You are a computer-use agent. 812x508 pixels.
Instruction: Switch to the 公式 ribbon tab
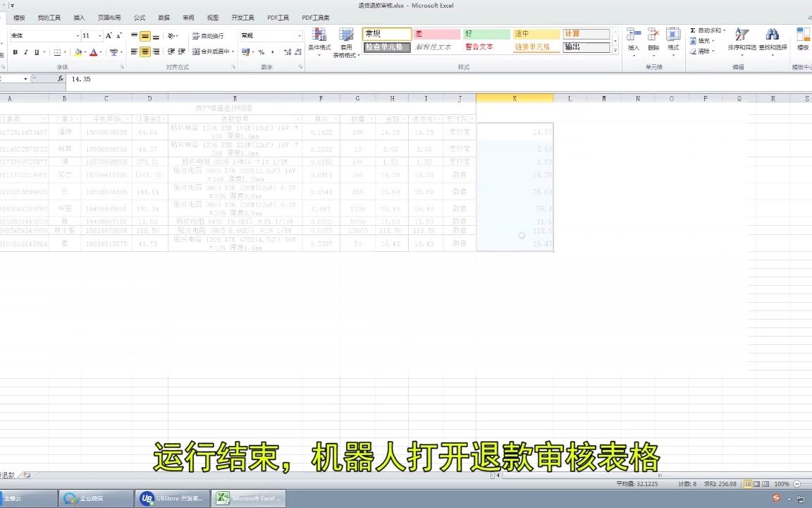click(x=140, y=18)
